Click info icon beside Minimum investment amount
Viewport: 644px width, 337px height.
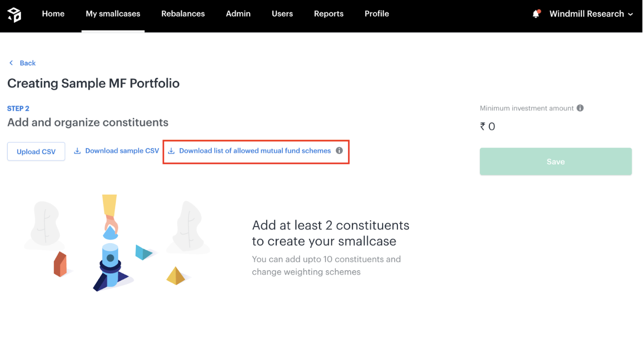pos(580,108)
